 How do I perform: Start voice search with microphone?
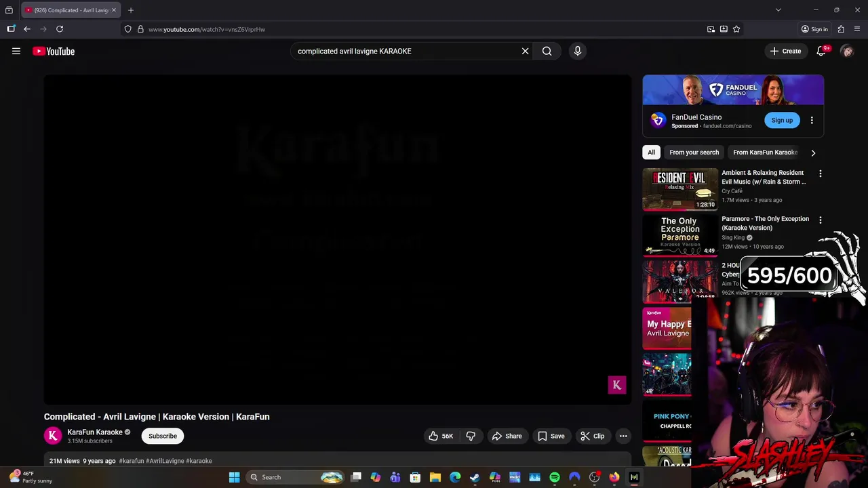pos(578,51)
